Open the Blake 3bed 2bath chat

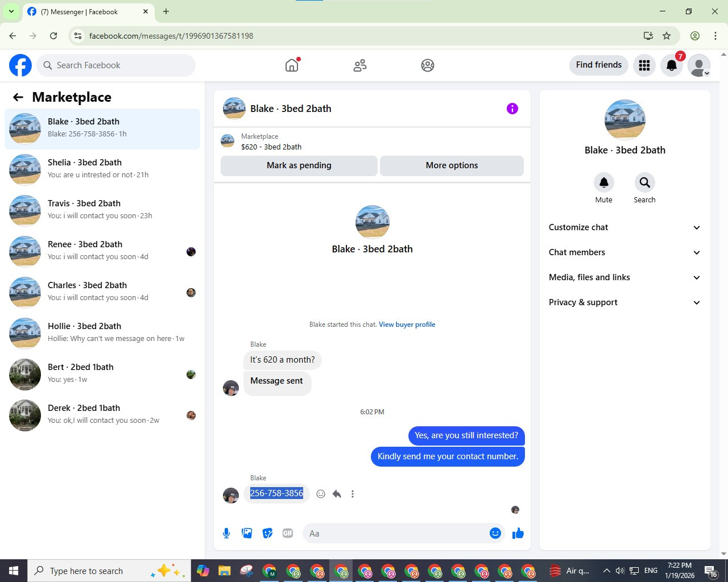pos(102,129)
